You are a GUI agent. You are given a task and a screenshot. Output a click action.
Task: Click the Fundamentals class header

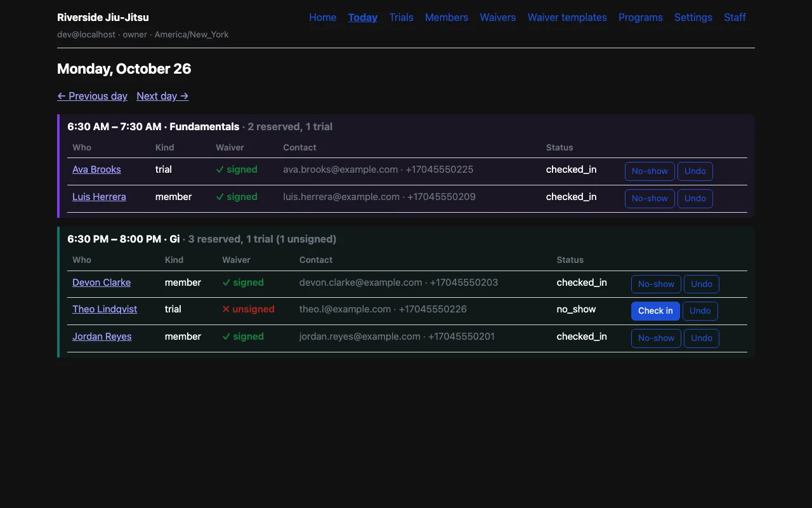200,126
